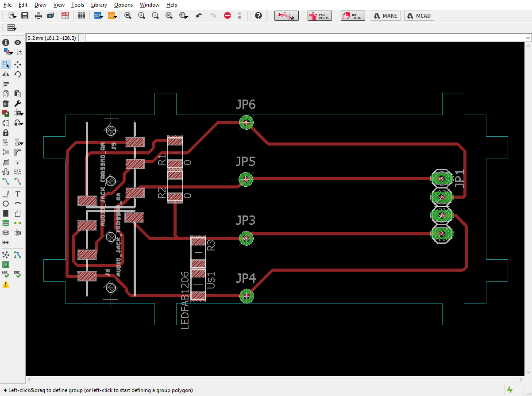The height and width of the screenshot is (396, 532).
Task: Select the Paste tool
Action: 18,94
